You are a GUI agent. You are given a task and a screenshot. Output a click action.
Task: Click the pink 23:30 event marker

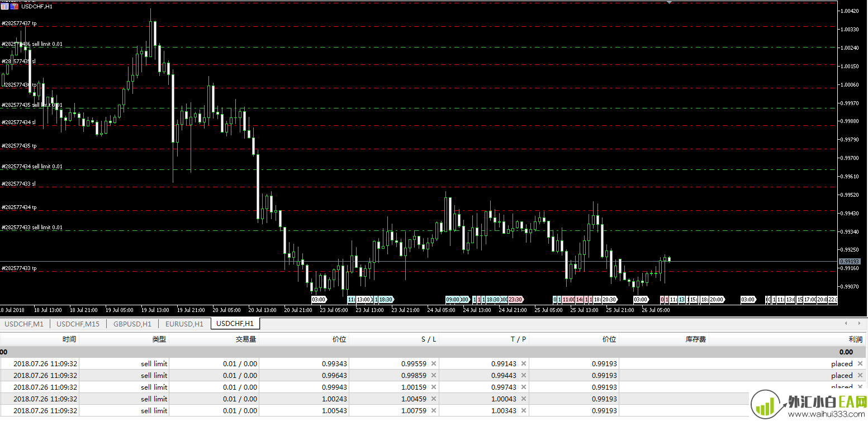515,299
